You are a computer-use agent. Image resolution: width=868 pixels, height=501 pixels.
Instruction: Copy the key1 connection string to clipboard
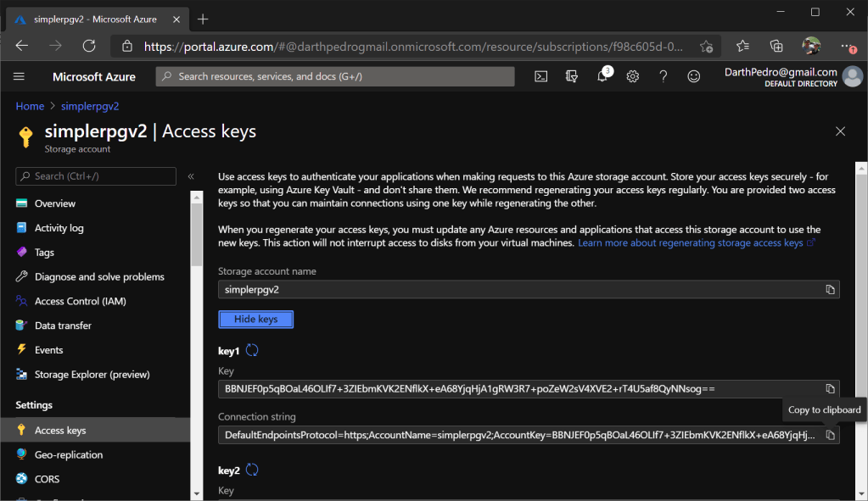(830, 435)
